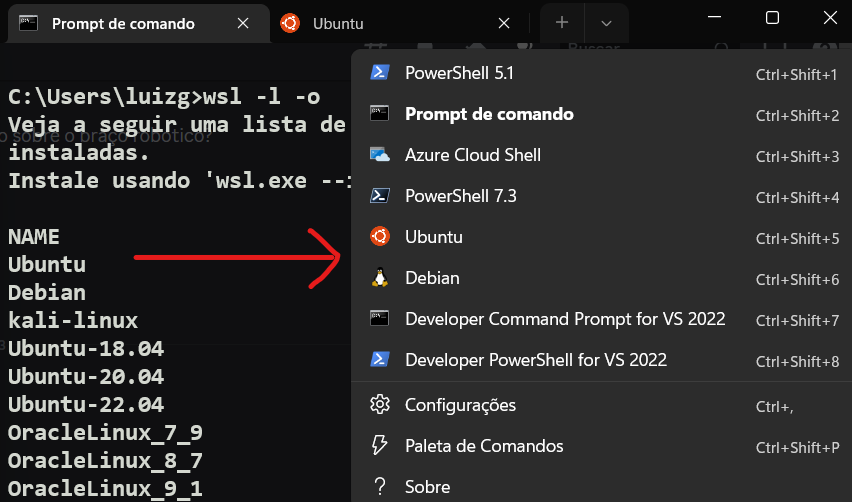Open Developer Command Prompt for VS 2022
The height and width of the screenshot is (502, 852).
click(x=602, y=319)
